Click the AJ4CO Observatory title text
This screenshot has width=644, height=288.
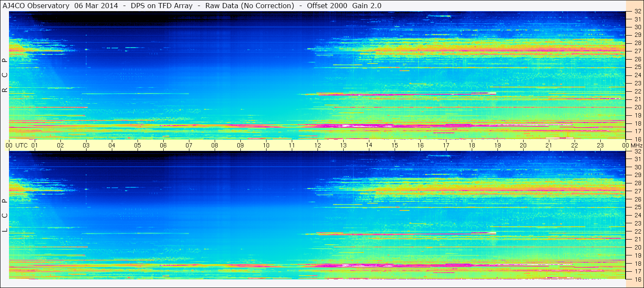36,6
